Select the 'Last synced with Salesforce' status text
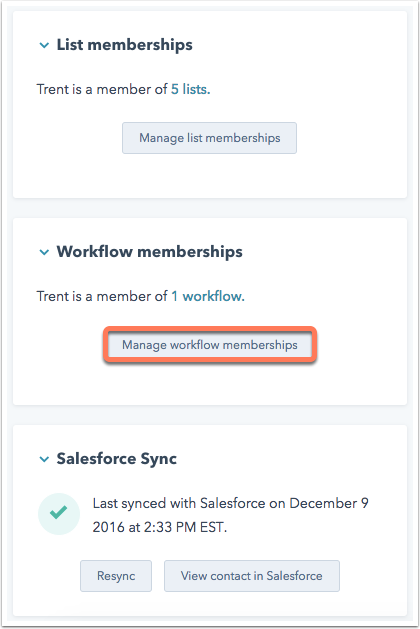 click(230, 515)
